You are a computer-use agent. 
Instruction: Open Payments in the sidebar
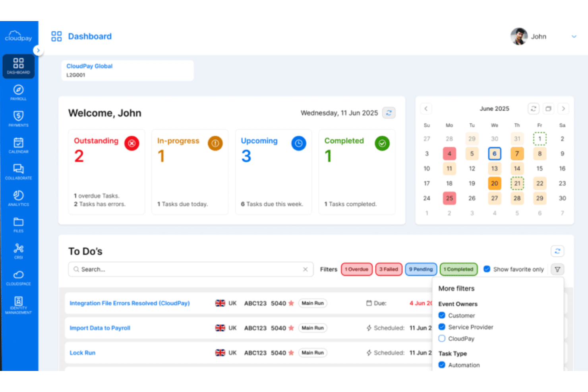click(18, 119)
